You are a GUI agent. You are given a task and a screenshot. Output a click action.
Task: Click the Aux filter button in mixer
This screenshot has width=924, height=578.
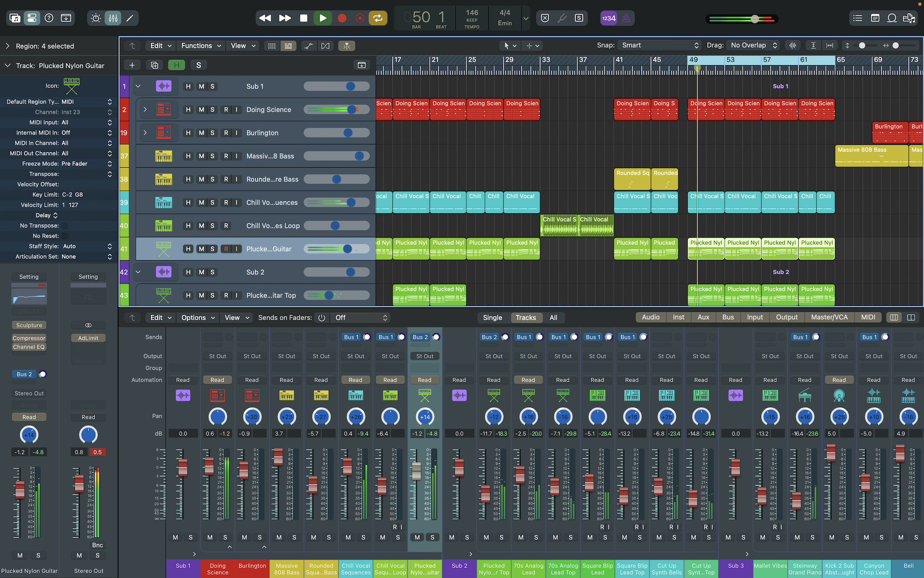pos(703,317)
